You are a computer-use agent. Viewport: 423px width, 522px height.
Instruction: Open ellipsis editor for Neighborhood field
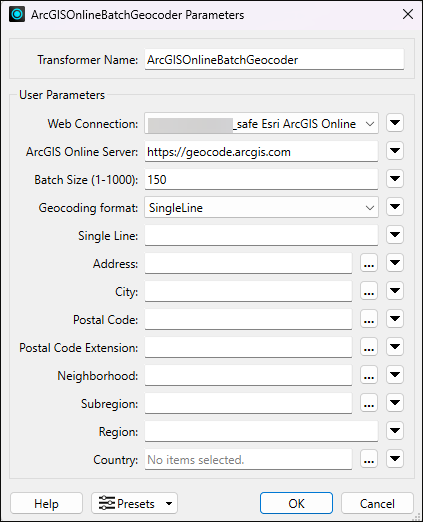tap(369, 375)
